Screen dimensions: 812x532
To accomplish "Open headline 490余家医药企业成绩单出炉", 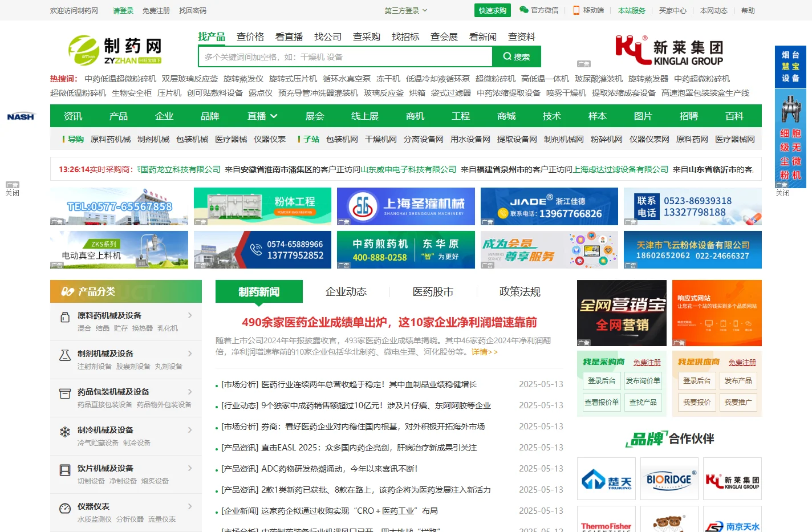I will point(389,322).
